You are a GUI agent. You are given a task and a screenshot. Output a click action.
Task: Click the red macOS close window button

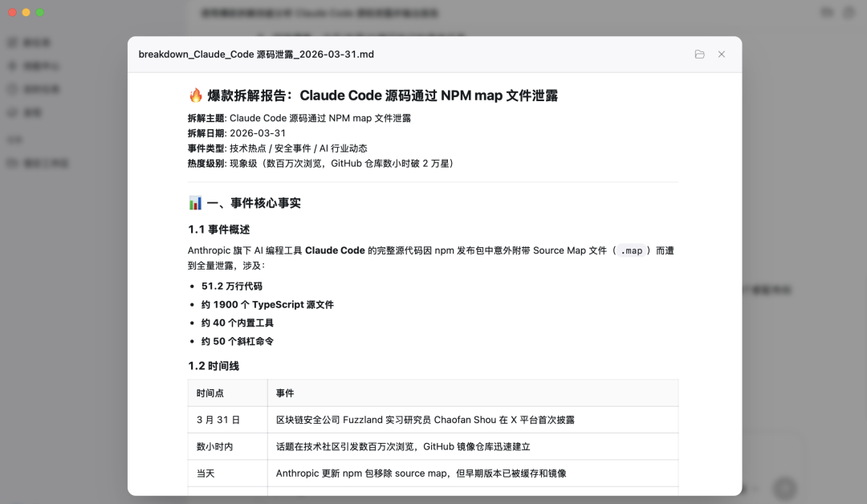(x=13, y=13)
